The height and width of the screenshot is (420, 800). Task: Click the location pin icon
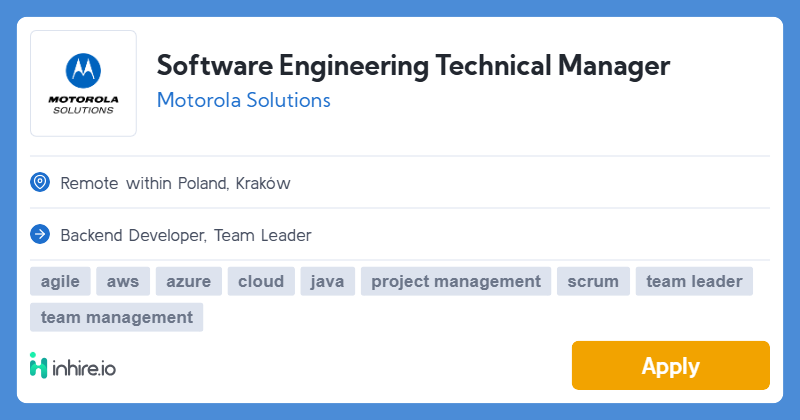pyautogui.click(x=40, y=182)
